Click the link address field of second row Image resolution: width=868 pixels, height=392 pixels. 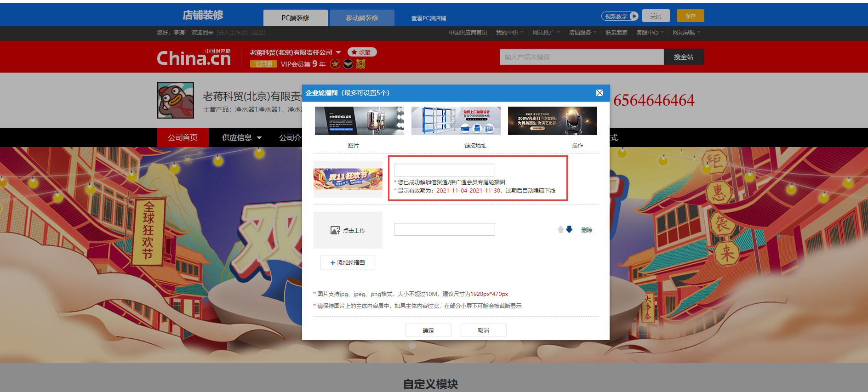pos(444,229)
